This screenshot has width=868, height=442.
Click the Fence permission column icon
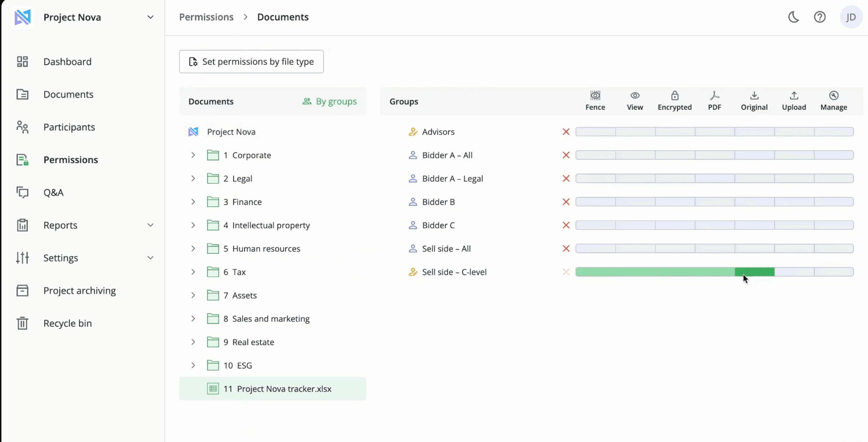coord(595,96)
